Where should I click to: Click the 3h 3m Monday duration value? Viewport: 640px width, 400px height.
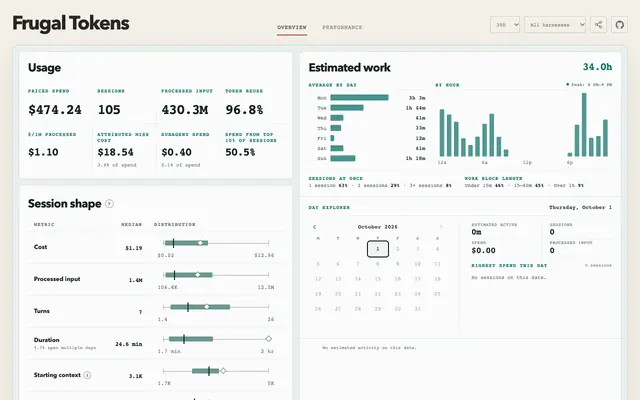[417, 98]
